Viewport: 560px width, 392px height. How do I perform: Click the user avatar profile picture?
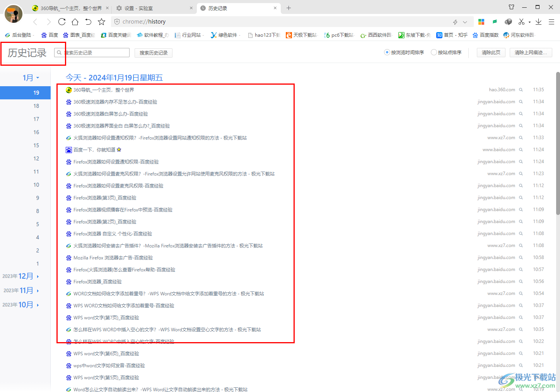(14, 14)
